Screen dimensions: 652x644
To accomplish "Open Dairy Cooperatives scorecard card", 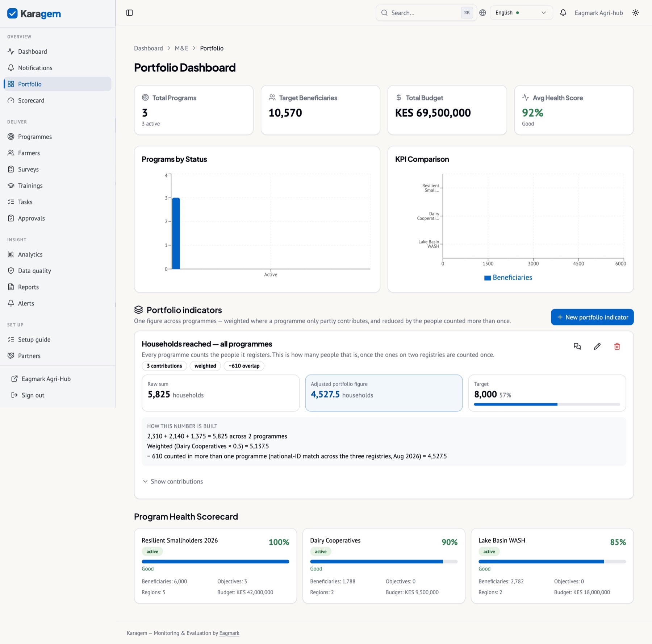I will pos(384,566).
